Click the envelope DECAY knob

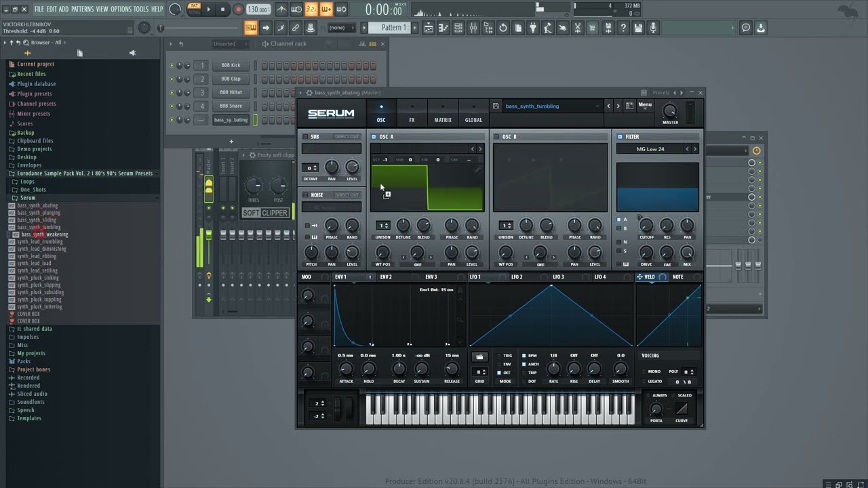tap(399, 369)
